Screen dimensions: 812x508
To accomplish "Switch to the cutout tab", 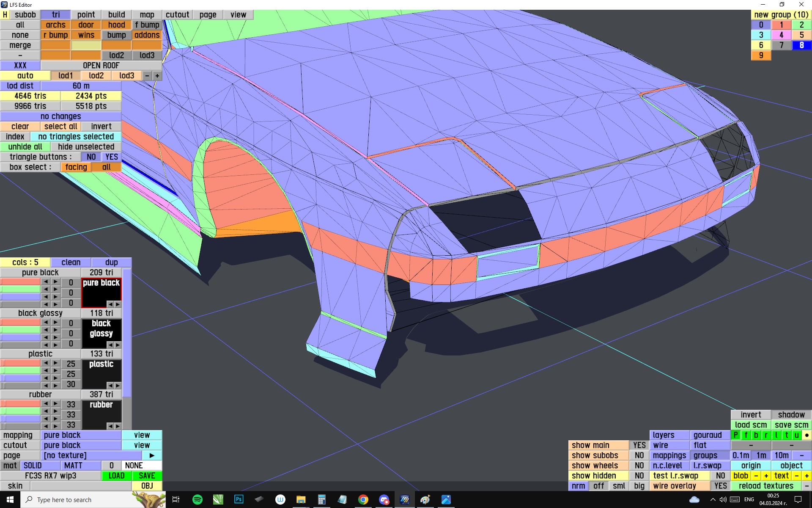I will (x=177, y=15).
